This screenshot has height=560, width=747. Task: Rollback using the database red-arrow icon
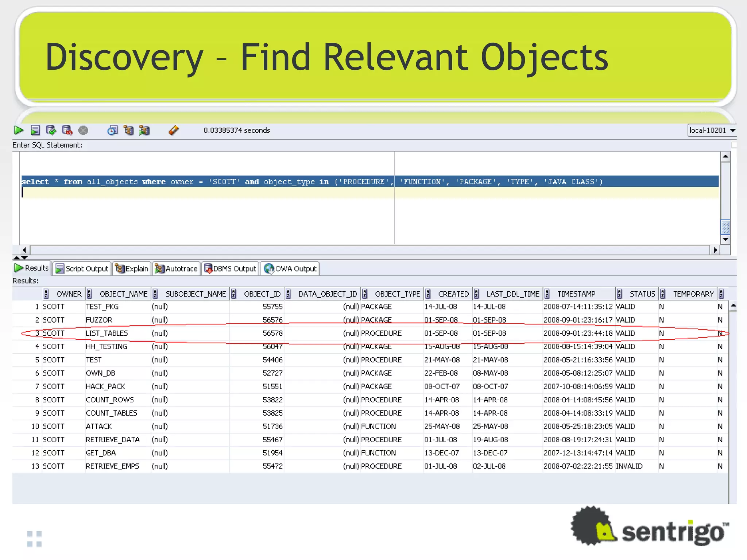coord(67,130)
